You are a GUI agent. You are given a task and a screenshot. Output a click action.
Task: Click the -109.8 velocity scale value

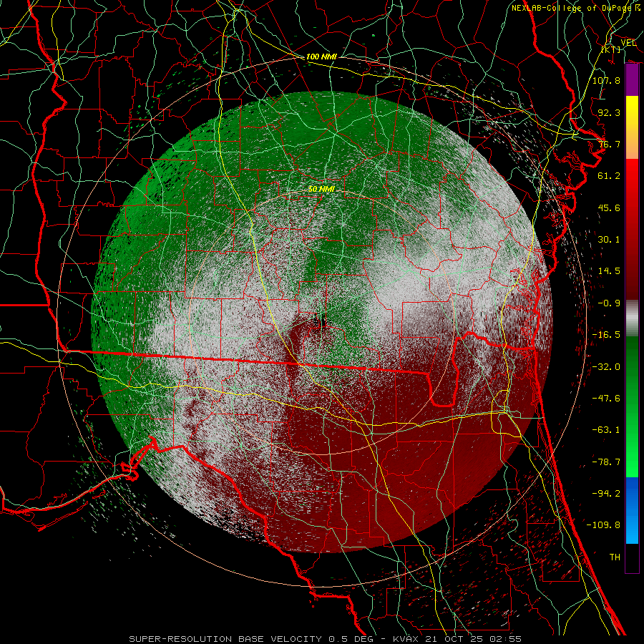point(603,525)
